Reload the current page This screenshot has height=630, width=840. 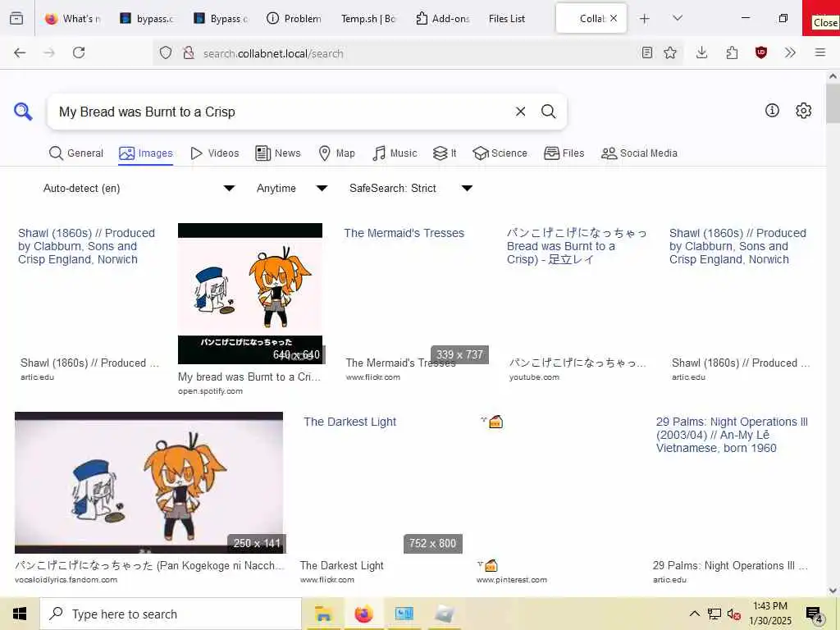(79, 52)
